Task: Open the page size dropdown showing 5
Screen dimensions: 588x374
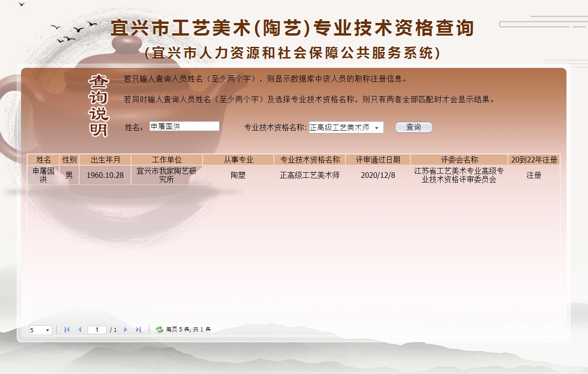Action: click(40, 330)
